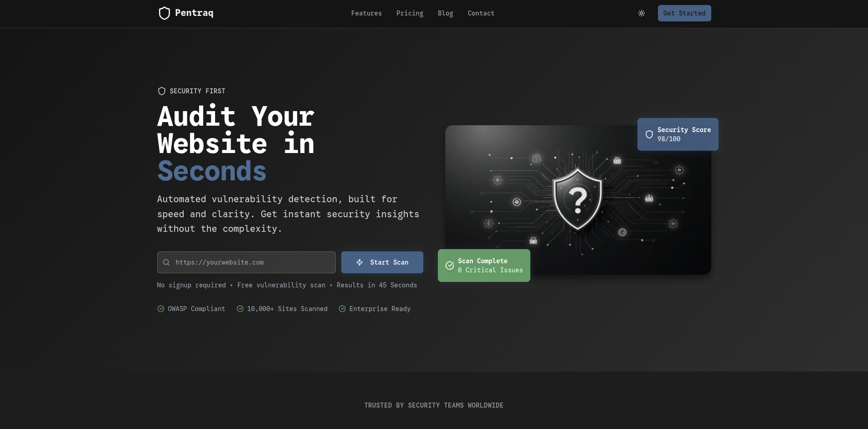The height and width of the screenshot is (429, 868).
Task: Click the shield icon in Security Score card
Action: click(x=649, y=134)
